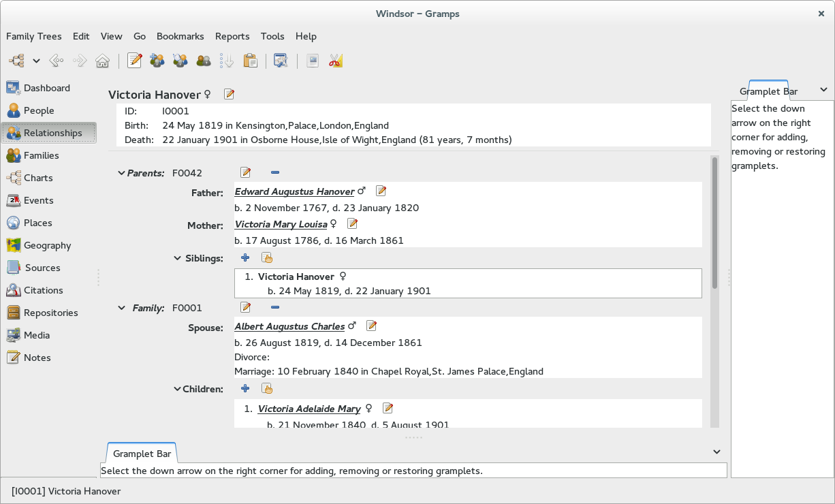This screenshot has width=835, height=504.
Task: Open the Families view
Action: [49, 155]
